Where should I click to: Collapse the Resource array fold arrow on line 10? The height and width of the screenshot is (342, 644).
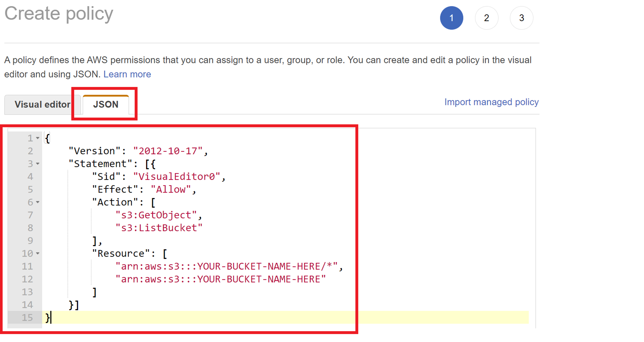pyautogui.click(x=38, y=253)
